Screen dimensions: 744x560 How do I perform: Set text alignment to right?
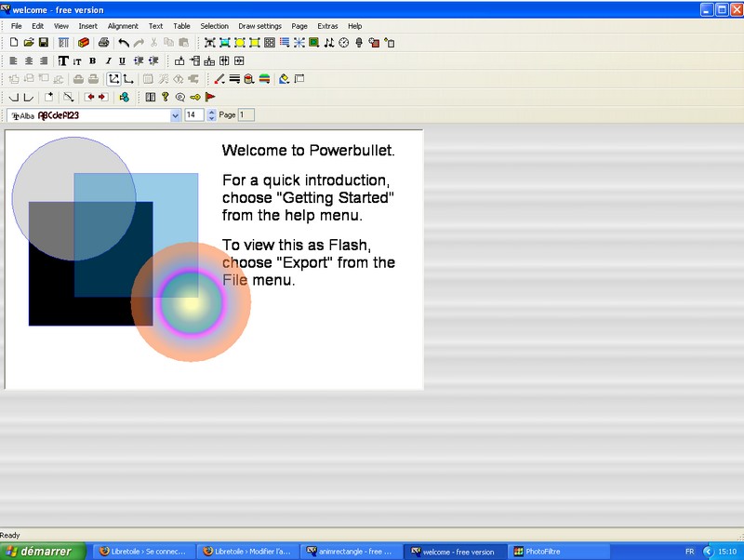click(x=43, y=60)
